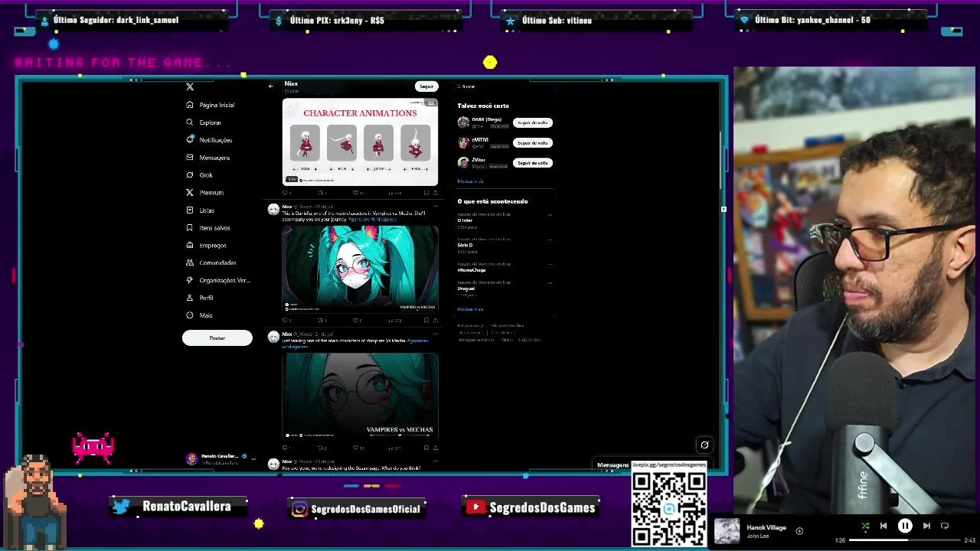Screen dimensions: 980x551
Task: Open more options on Daniella post
Action: coord(435,207)
